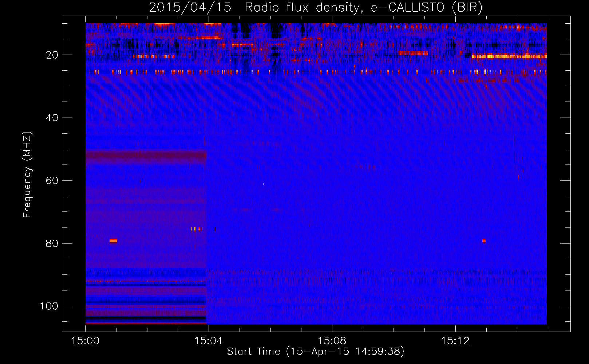Click the 'Start Time (15-Apr-15 14:59:38)' label
Screen dimensions: 589x364
click(316, 352)
